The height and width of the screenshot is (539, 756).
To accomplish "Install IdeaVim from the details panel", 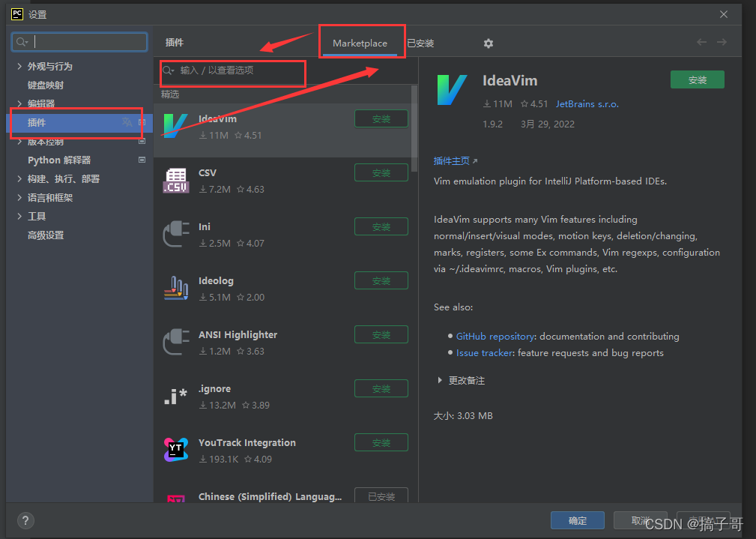I will (x=697, y=79).
